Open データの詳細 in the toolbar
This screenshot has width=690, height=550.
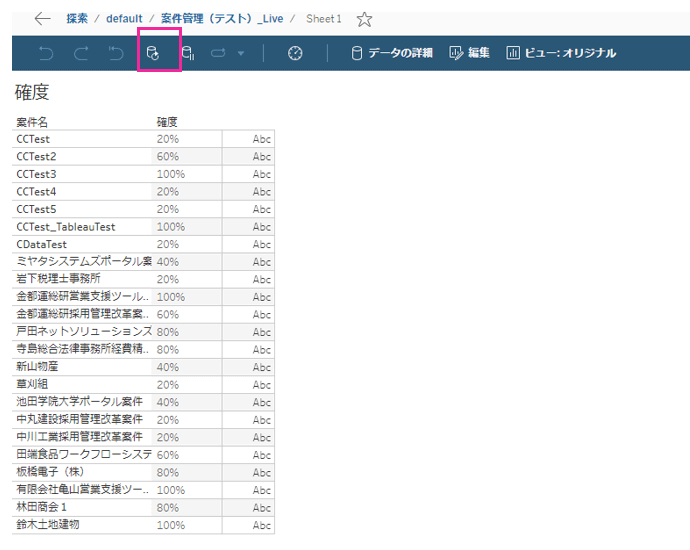pyautogui.click(x=392, y=53)
